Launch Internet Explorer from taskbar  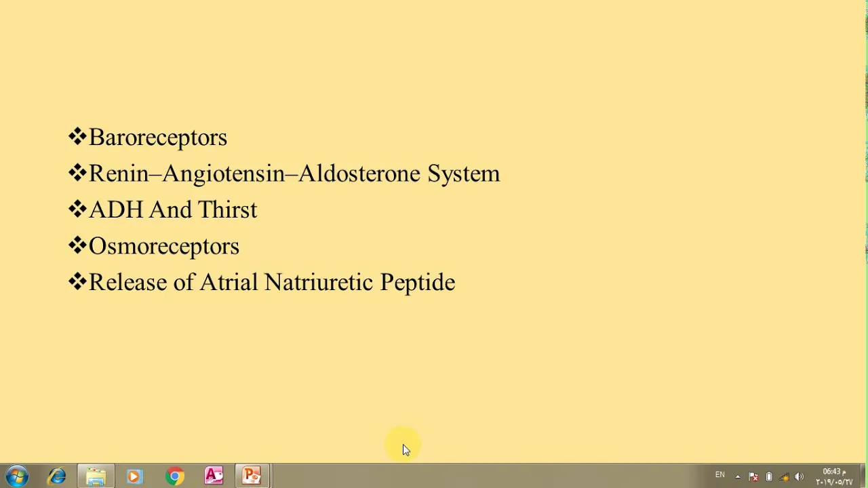57,476
